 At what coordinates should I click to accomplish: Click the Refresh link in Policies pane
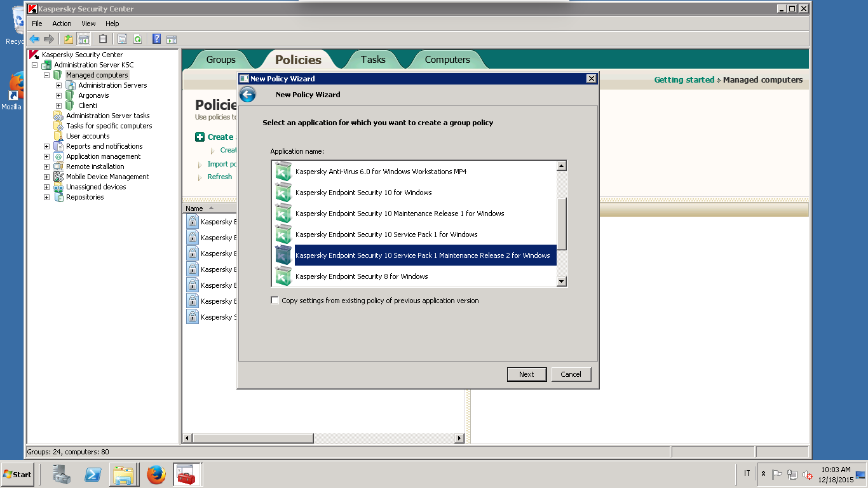click(x=220, y=177)
